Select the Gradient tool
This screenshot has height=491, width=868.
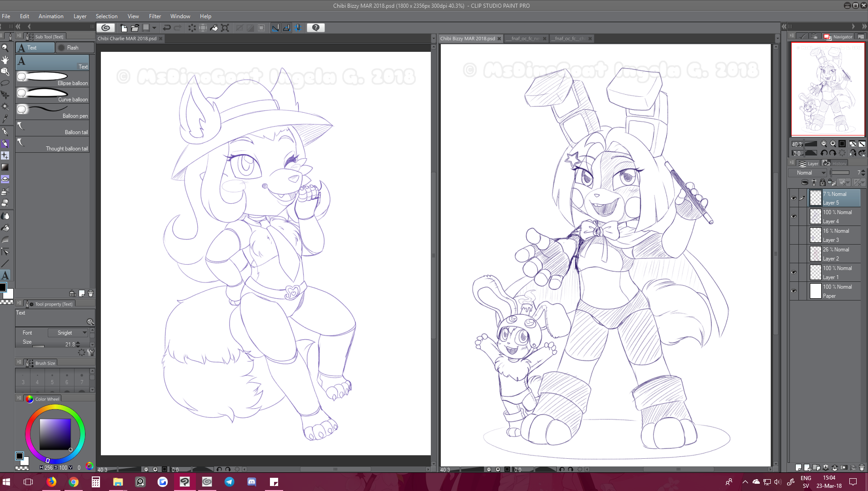pos(5,167)
